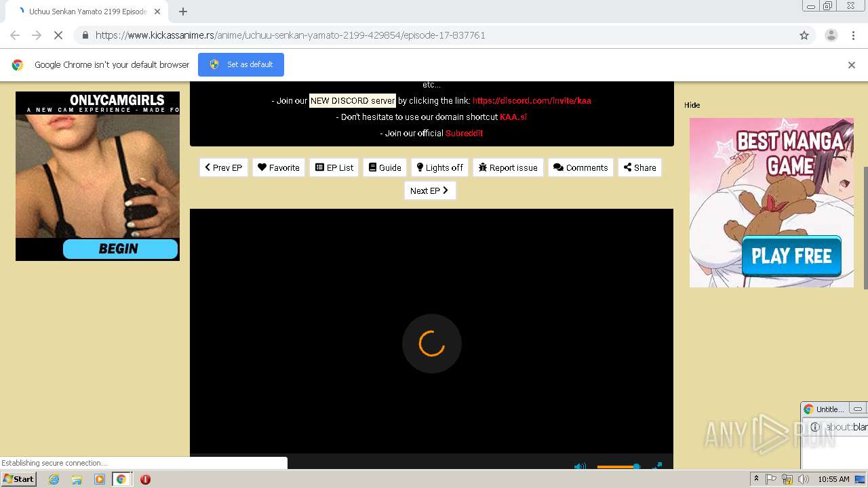Viewport: 868px width, 488px height.
Task: Open Chrome three-dot menu
Action: [853, 35]
